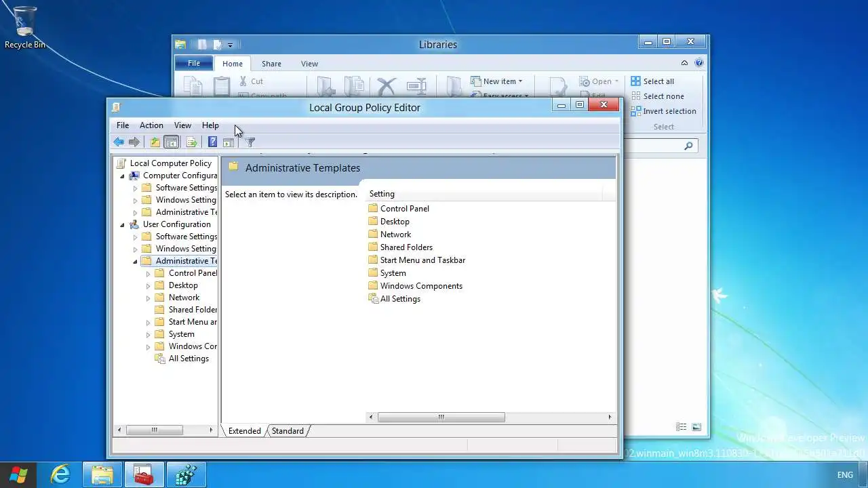Expand Software Settings under Computer Configuration
The width and height of the screenshot is (868, 488).
[x=135, y=188]
